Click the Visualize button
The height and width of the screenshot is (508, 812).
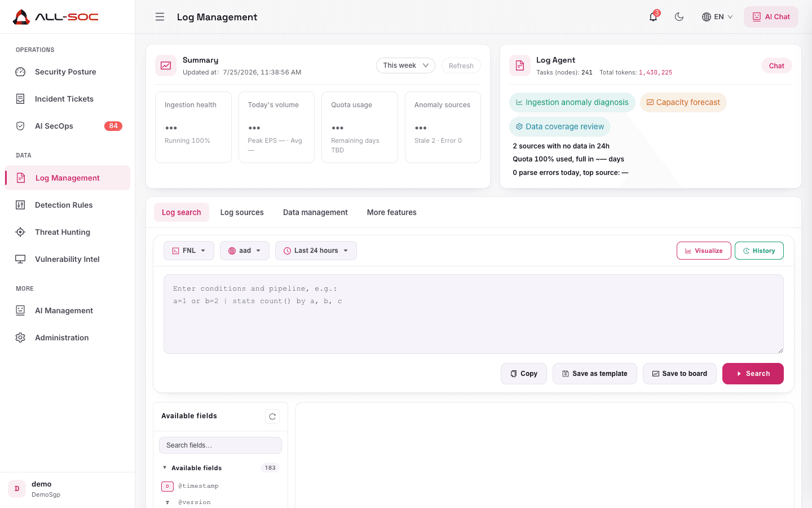click(704, 251)
